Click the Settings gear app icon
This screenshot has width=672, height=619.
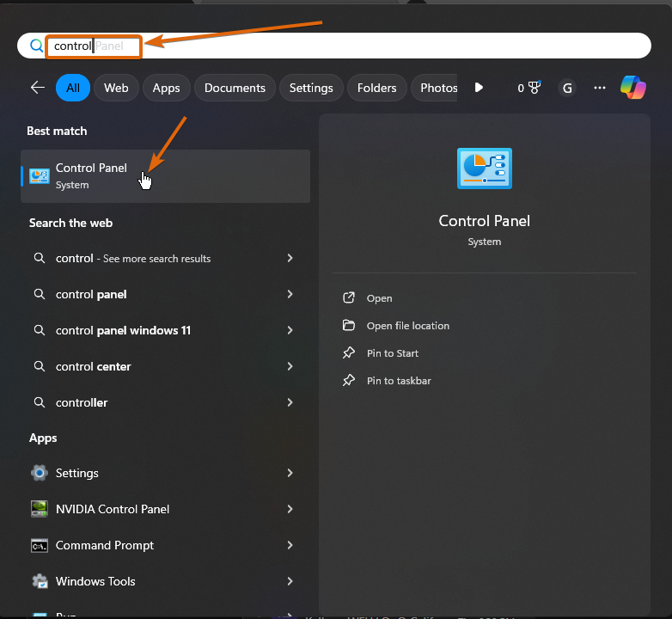[x=40, y=473]
